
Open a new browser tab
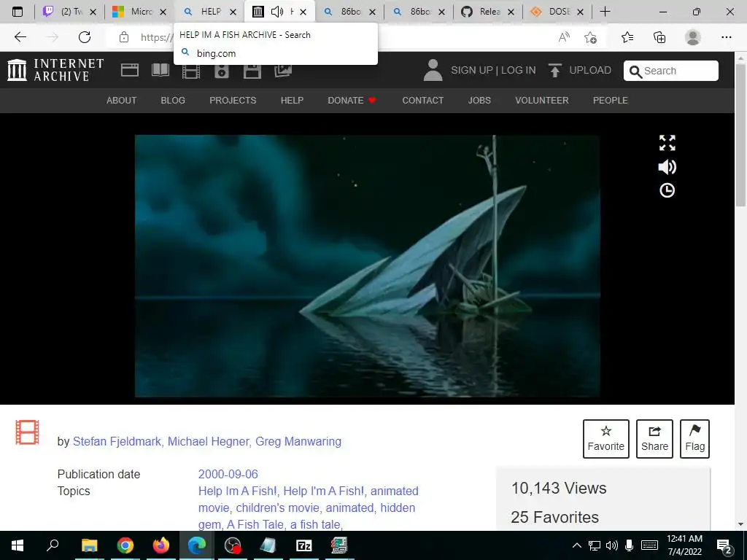coord(605,12)
